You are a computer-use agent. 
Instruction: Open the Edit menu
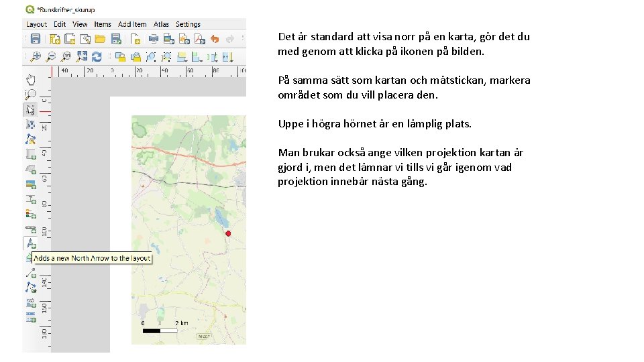point(60,24)
